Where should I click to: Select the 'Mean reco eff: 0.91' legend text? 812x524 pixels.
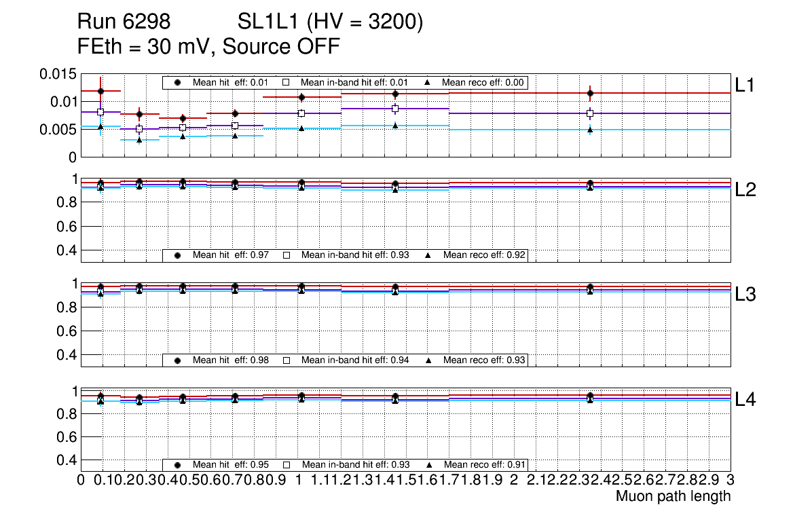click(x=483, y=465)
